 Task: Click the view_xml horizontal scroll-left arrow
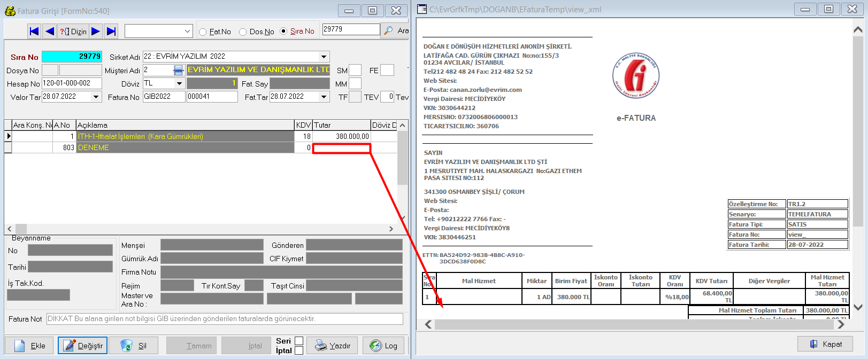pyautogui.click(x=428, y=324)
